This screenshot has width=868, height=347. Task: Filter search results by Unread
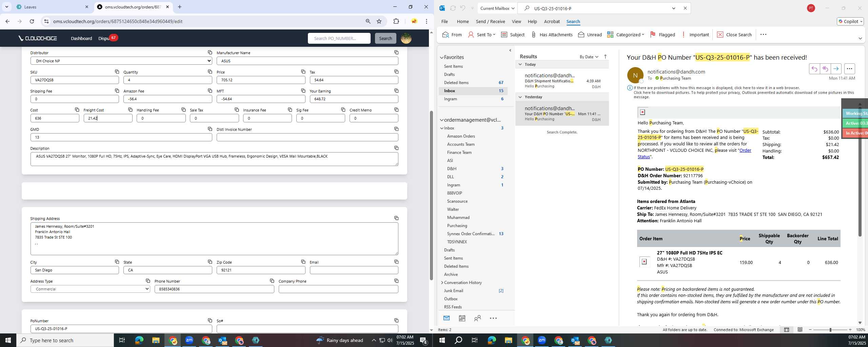click(x=590, y=35)
